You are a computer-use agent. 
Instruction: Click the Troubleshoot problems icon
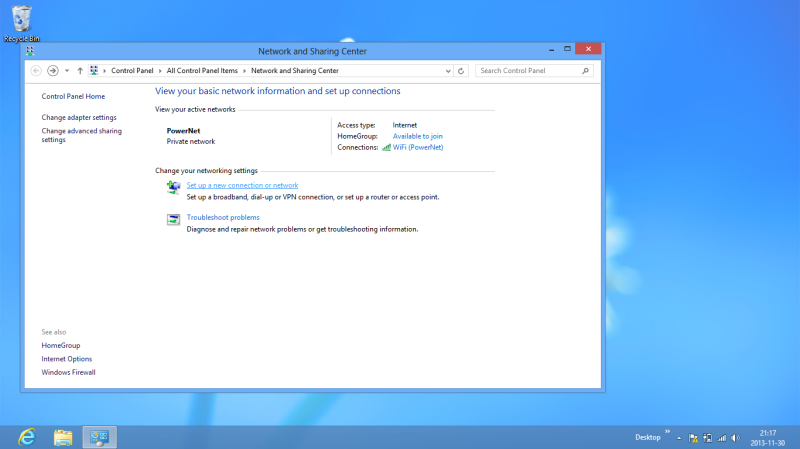coord(174,218)
